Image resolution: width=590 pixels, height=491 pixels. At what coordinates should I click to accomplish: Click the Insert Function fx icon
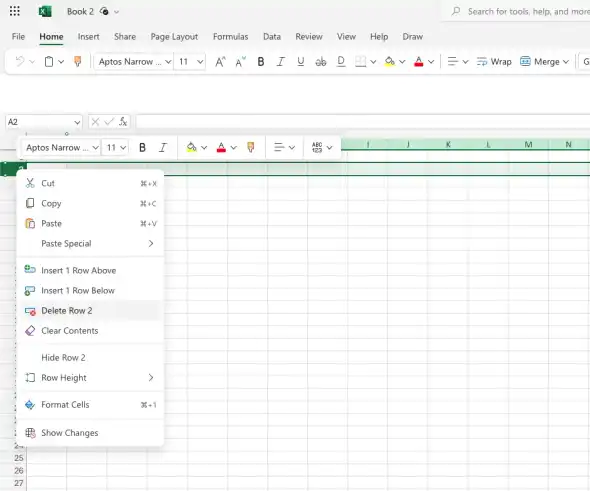click(x=123, y=122)
